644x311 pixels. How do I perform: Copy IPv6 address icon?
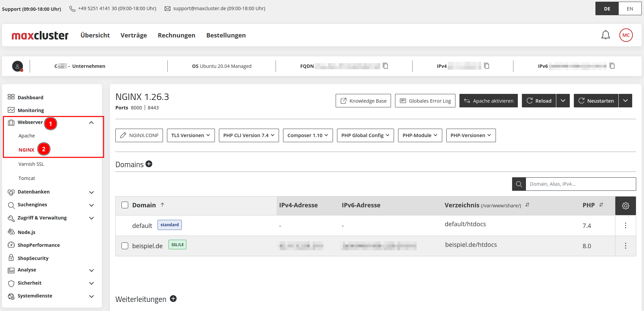click(x=612, y=66)
